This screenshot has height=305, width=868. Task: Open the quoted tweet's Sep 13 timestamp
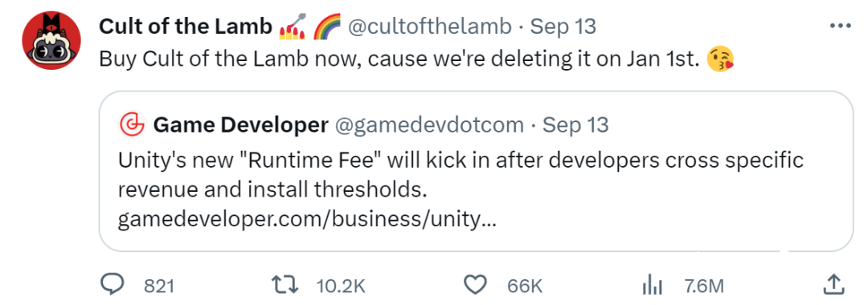575,125
